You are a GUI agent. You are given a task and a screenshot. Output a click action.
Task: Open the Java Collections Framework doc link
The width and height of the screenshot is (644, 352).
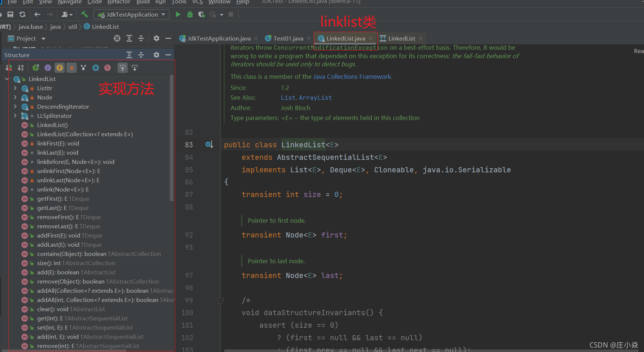pyautogui.click(x=352, y=77)
